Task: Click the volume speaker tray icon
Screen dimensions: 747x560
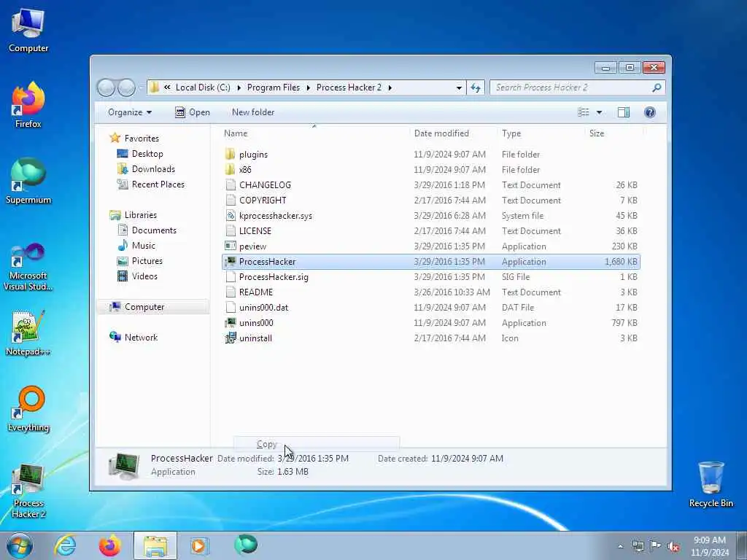Action: click(x=673, y=547)
